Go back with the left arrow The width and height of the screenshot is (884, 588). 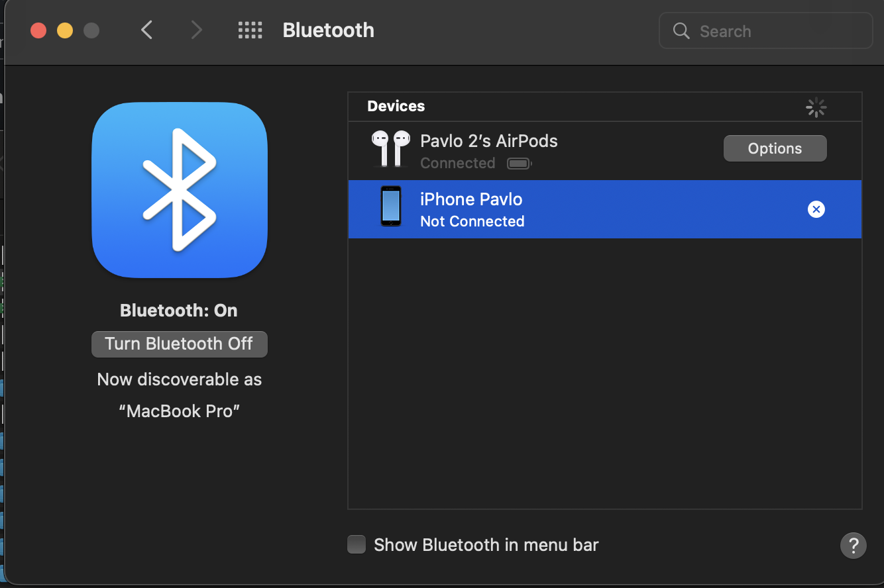147,30
